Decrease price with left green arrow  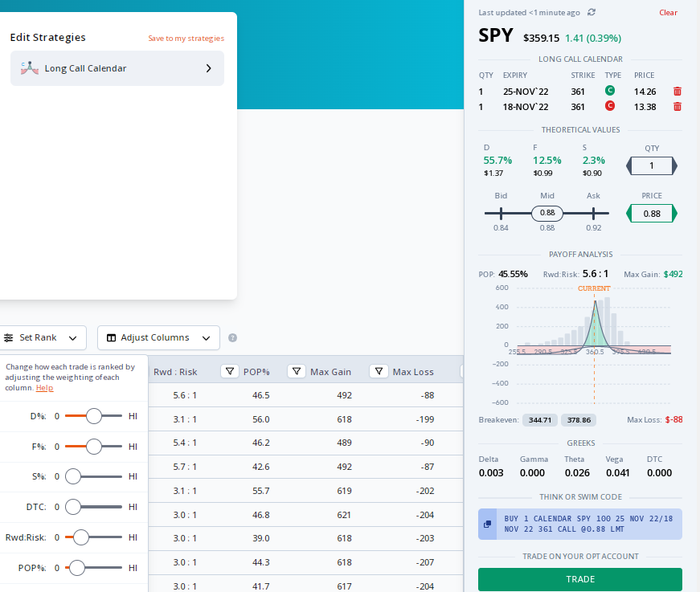point(629,213)
